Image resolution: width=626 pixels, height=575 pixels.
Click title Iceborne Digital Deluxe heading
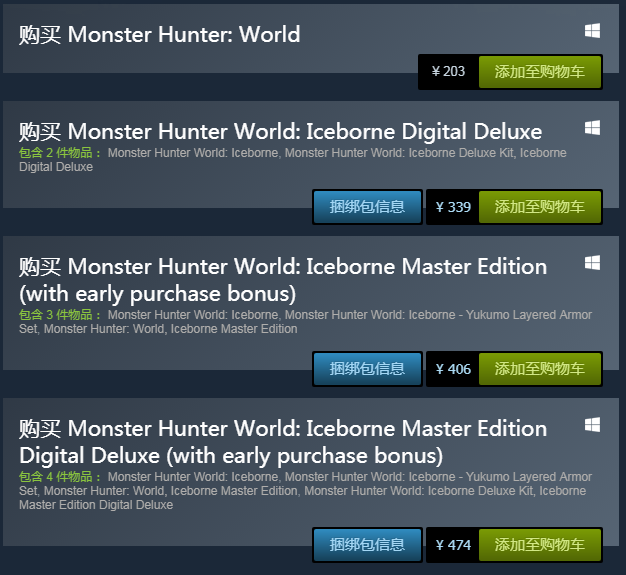pyautogui.click(x=280, y=132)
